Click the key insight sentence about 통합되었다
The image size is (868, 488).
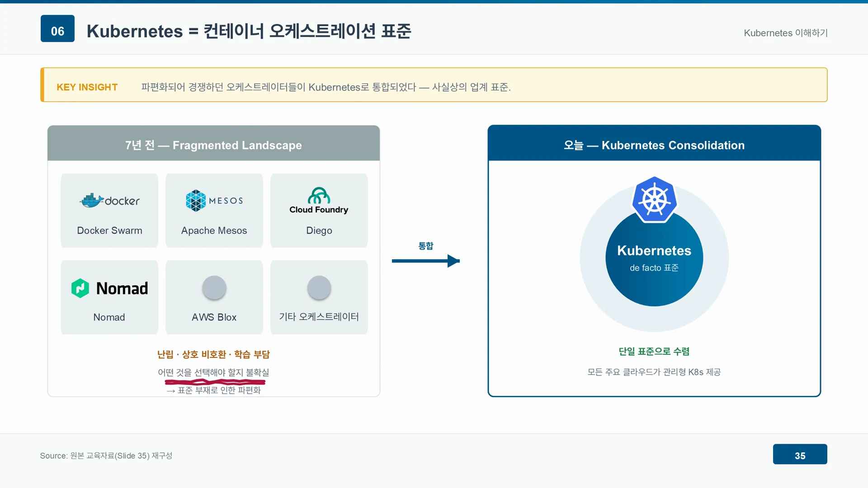click(x=326, y=87)
